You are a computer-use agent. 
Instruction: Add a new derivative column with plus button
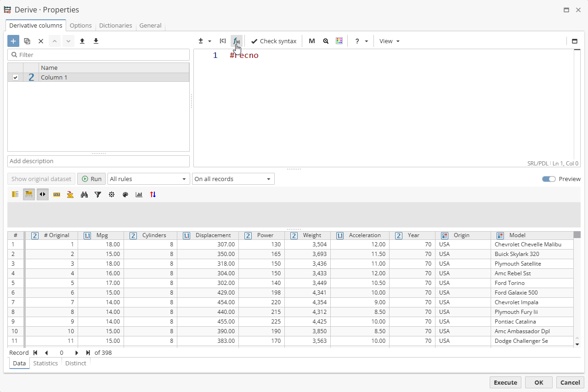pos(13,41)
